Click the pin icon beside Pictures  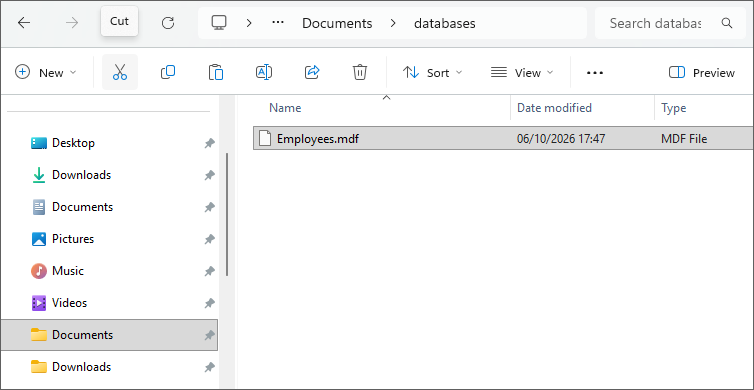[209, 239]
